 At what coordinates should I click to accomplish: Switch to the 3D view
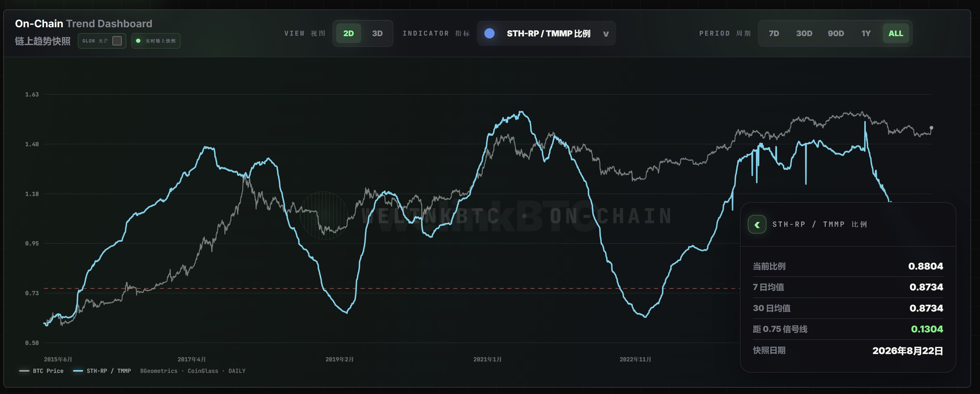(x=377, y=34)
